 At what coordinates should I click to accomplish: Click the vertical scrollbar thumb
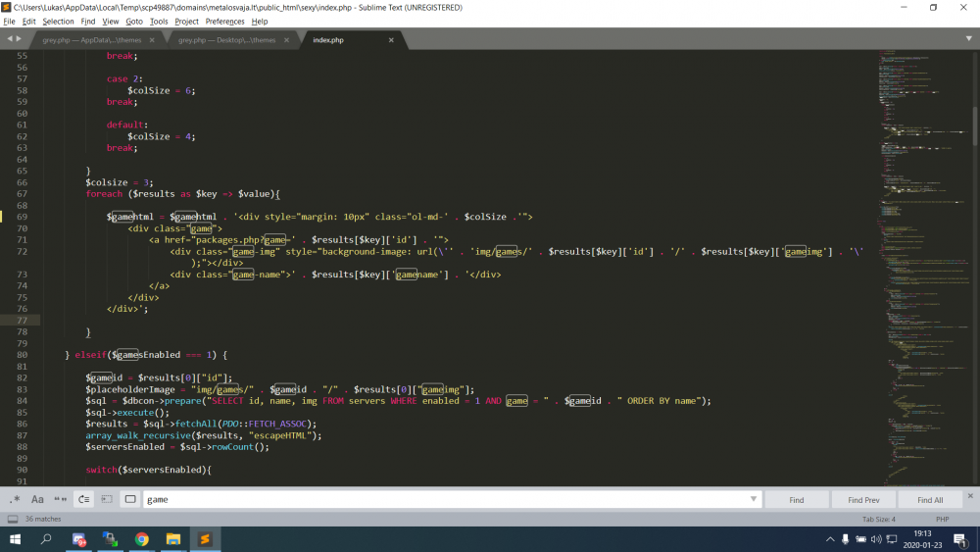click(975, 125)
